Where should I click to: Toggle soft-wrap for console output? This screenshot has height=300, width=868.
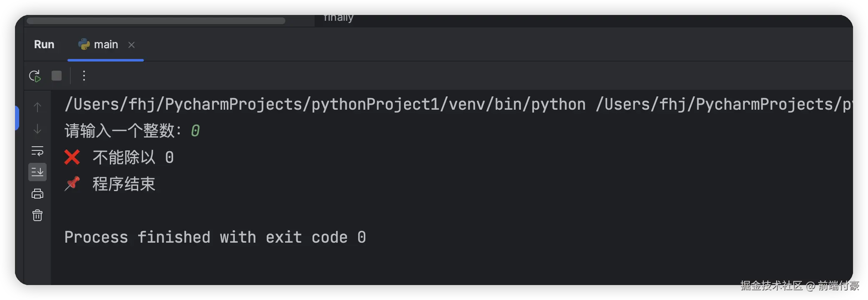click(37, 151)
